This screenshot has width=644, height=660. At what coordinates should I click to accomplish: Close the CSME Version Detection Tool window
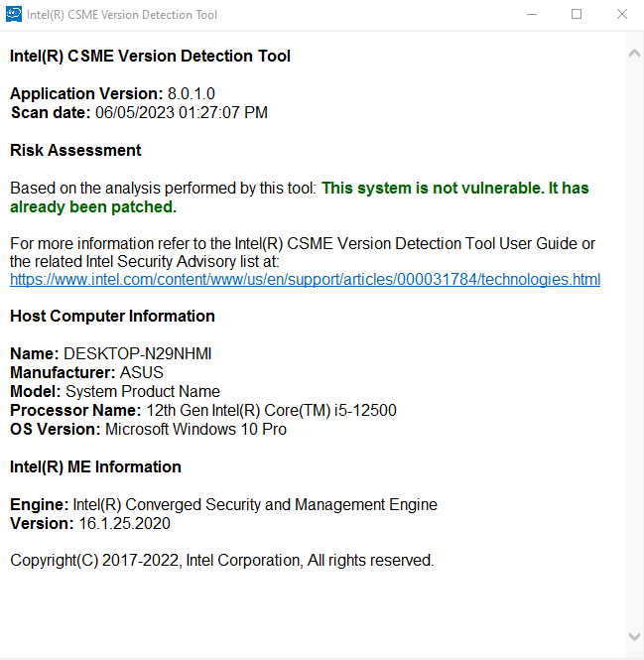[x=621, y=15]
